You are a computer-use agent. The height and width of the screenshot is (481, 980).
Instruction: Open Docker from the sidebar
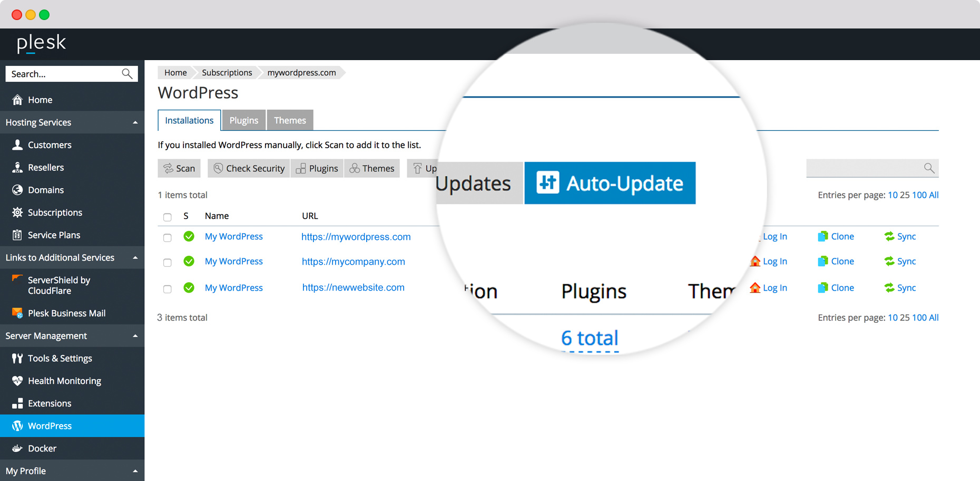[42, 448]
